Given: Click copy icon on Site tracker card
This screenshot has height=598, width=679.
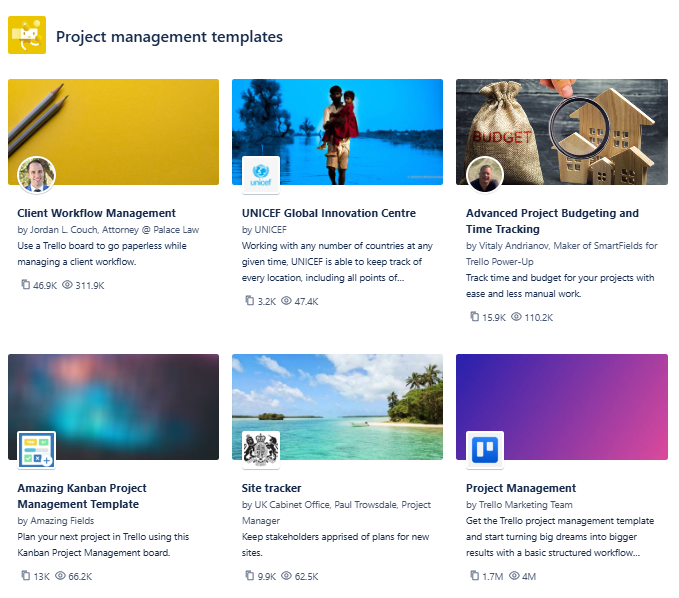Looking at the screenshot, I should (250, 575).
